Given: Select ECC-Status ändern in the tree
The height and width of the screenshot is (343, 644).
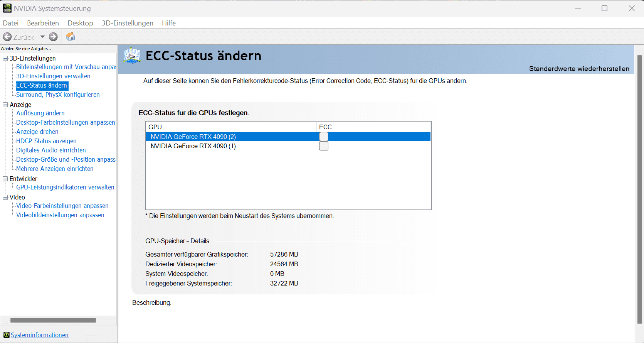Looking at the screenshot, I should click(42, 85).
